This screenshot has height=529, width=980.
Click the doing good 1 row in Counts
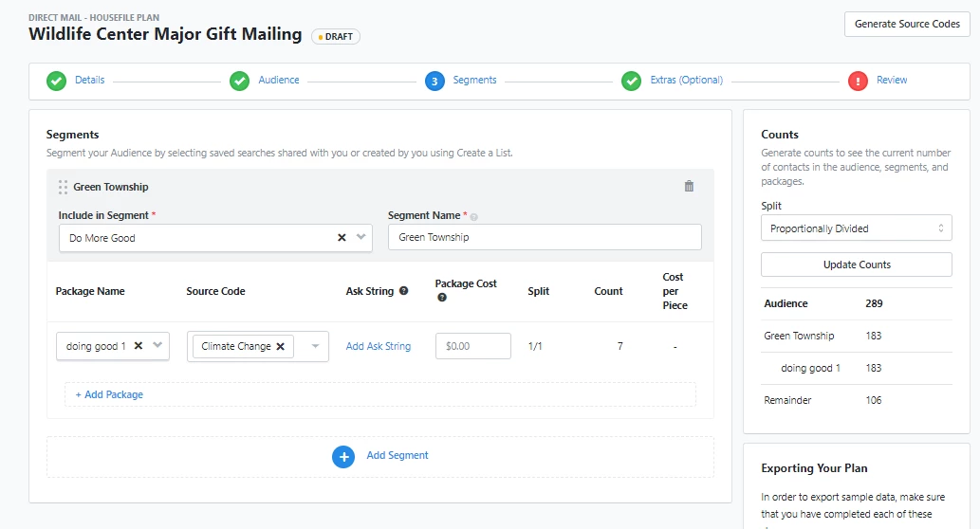pyautogui.click(x=857, y=369)
